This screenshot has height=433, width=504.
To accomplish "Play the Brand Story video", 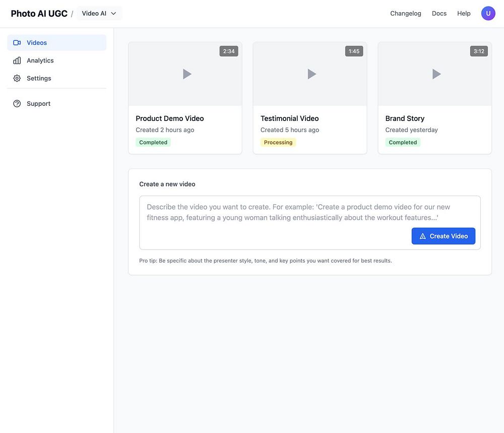I will tap(436, 74).
